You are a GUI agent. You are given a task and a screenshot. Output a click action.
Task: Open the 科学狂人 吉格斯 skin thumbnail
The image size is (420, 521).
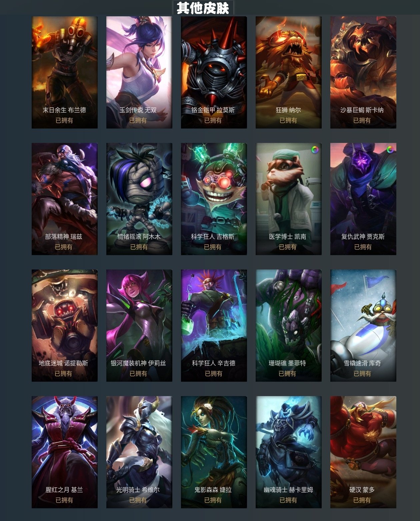coord(214,199)
